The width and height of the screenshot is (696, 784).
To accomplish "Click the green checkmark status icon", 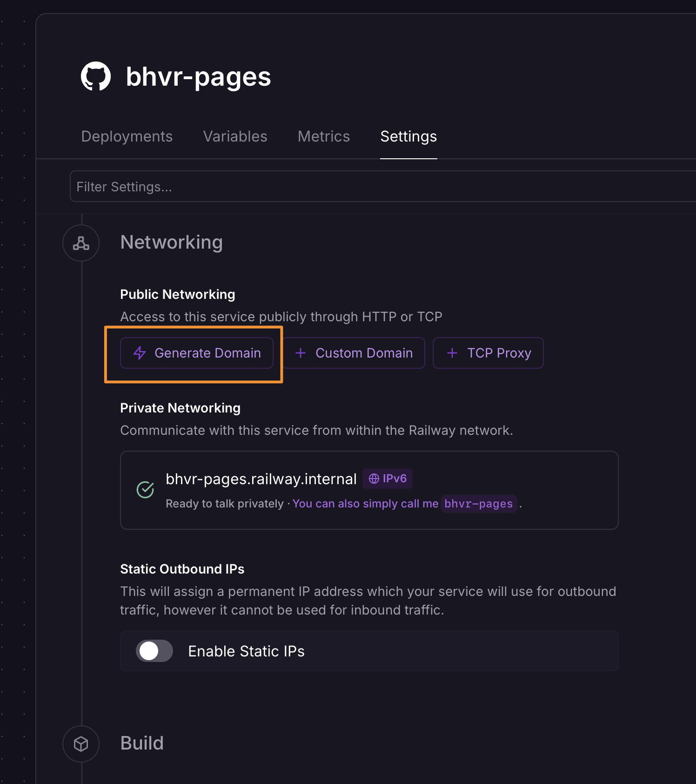I will pyautogui.click(x=145, y=490).
